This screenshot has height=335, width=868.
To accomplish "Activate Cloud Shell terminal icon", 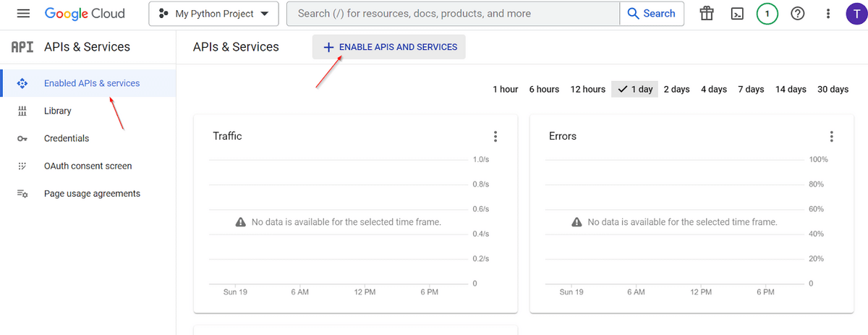I will [x=737, y=14].
